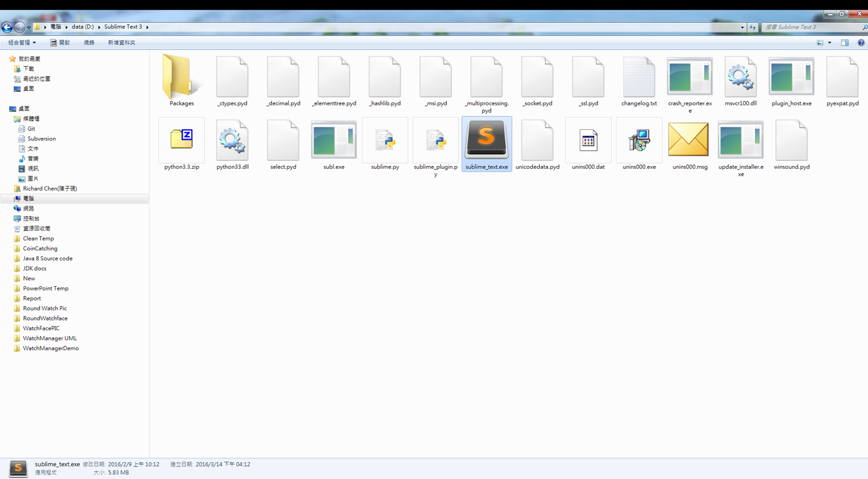The height and width of the screenshot is (479, 868).
Task: Click Sublime Text 3 breadcrumb segment
Action: (123, 27)
